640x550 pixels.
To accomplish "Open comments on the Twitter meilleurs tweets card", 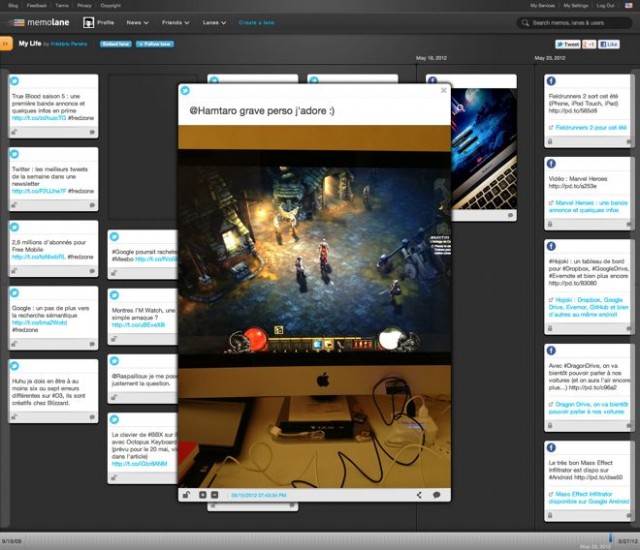I will 92,205.
